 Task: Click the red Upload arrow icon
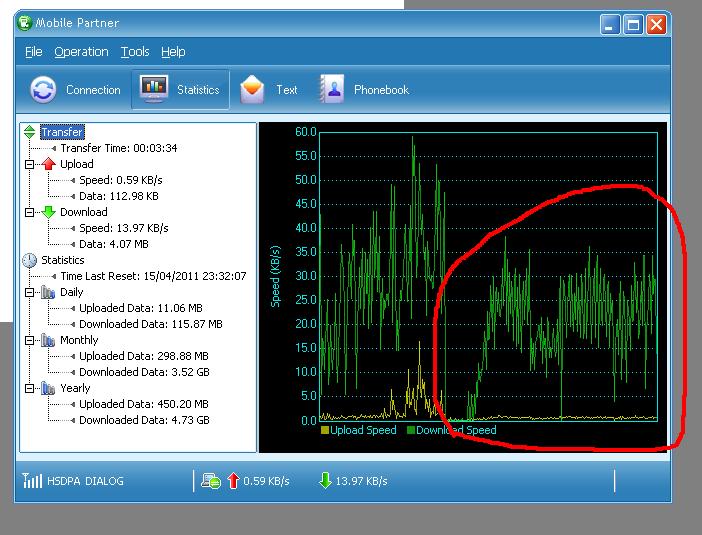[x=48, y=164]
